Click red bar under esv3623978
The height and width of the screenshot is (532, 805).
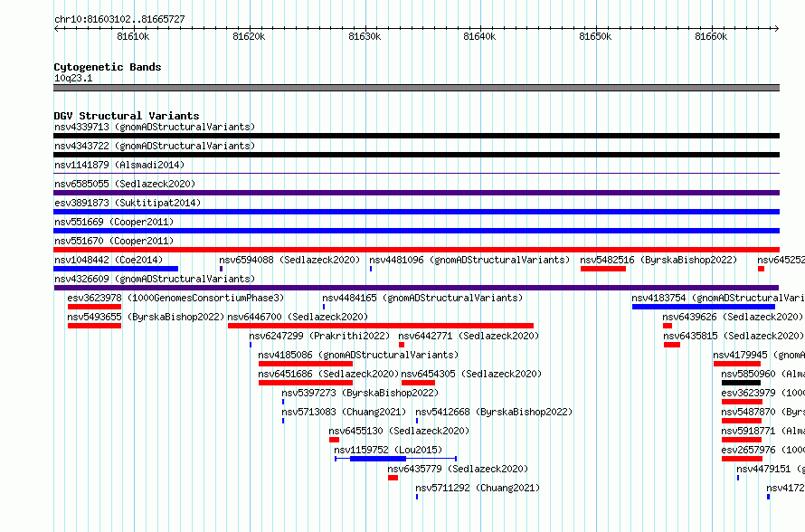click(x=94, y=307)
